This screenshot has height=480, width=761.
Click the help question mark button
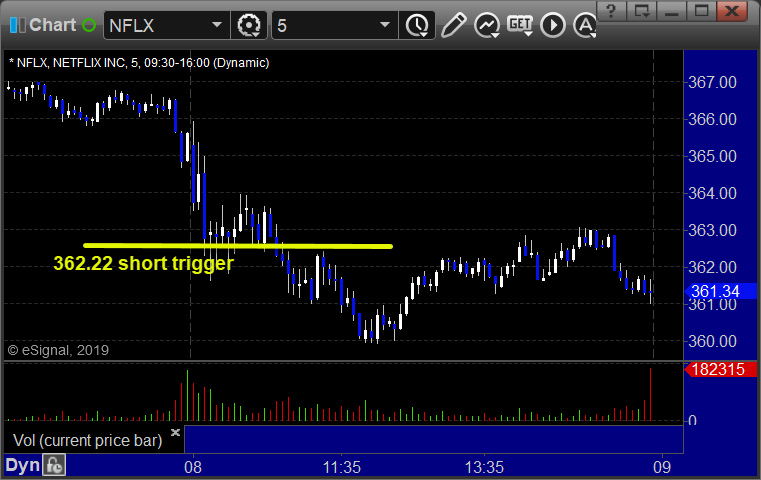[611, 11]
